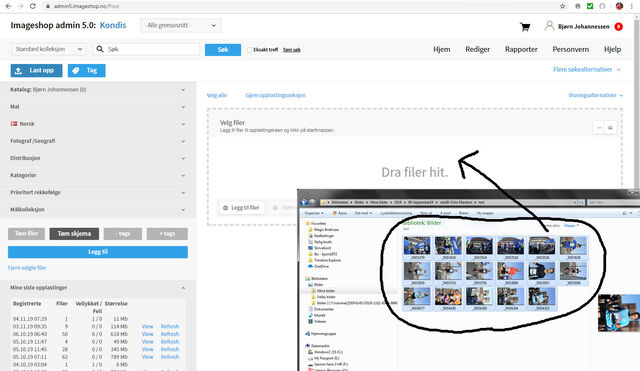Open the shopping cart icon
The image size is (640, 371).
pyautogui.click(x=525, y=27)
